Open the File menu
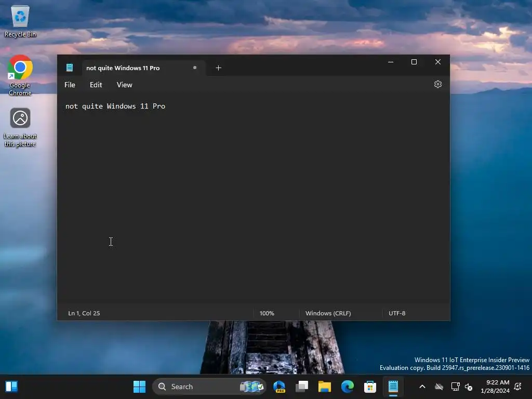The width and height of the screenshot is (532, 399). coord(70,85)
